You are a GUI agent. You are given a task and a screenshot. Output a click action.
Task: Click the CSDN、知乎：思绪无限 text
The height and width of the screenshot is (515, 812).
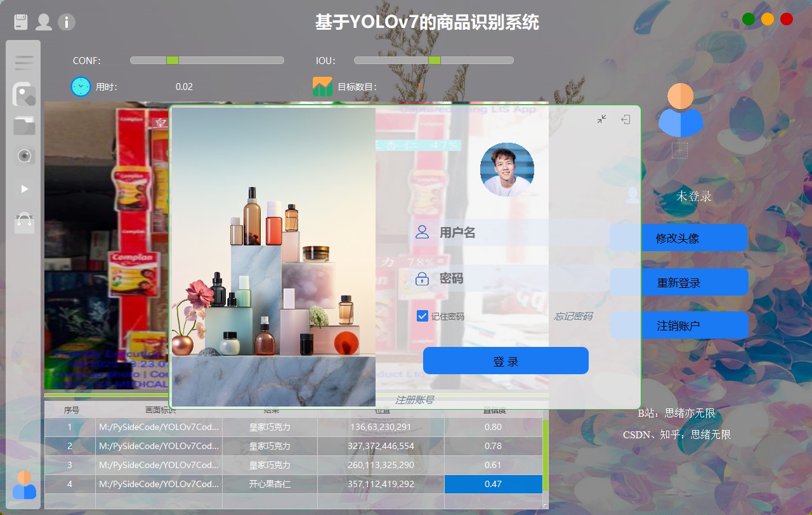pos(677,434)
